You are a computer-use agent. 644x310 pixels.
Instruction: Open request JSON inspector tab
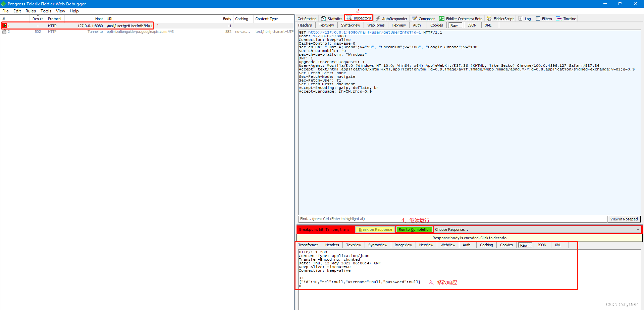coord(472,25)
